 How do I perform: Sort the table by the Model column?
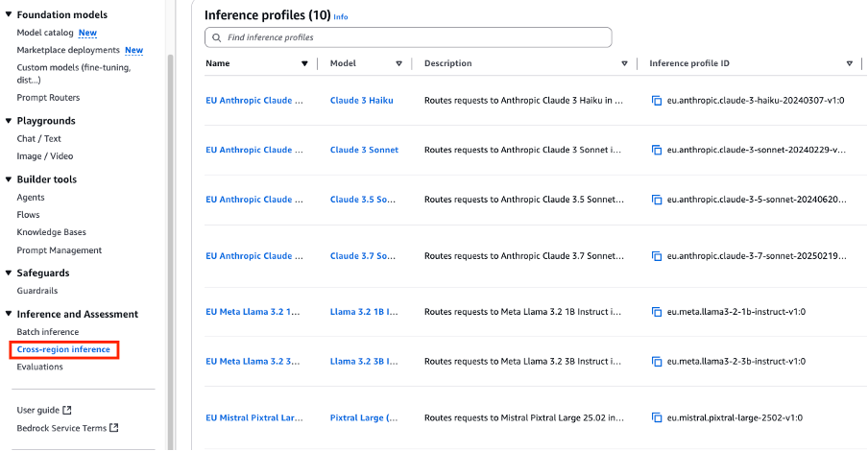[x=398, y=63]
